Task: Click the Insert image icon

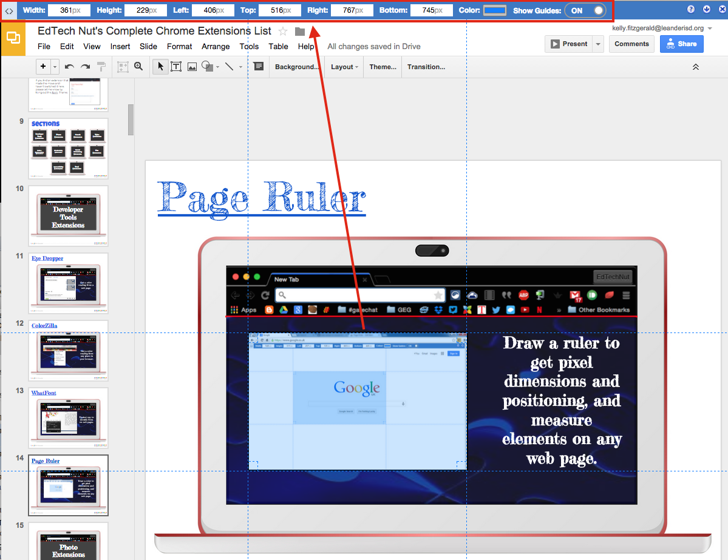Action: point(192,67)
